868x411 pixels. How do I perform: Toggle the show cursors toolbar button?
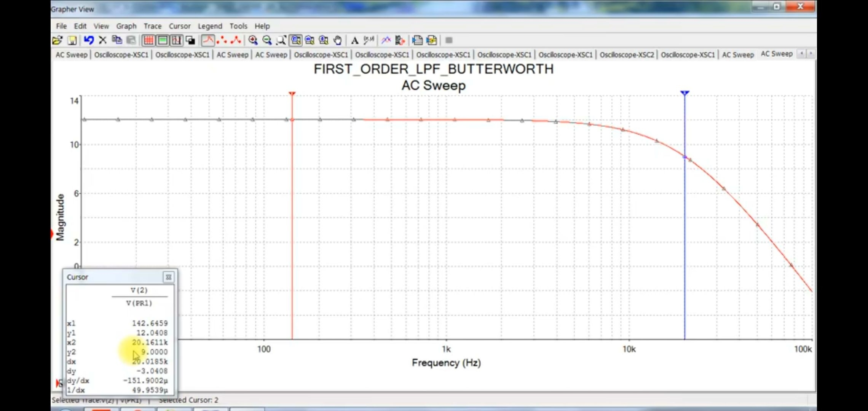click(x=176, y=40)
